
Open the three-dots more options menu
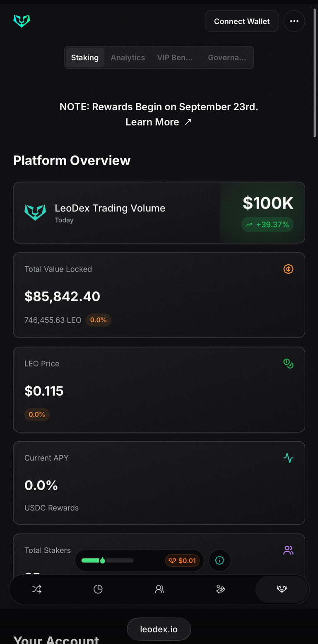coord(294,21)
